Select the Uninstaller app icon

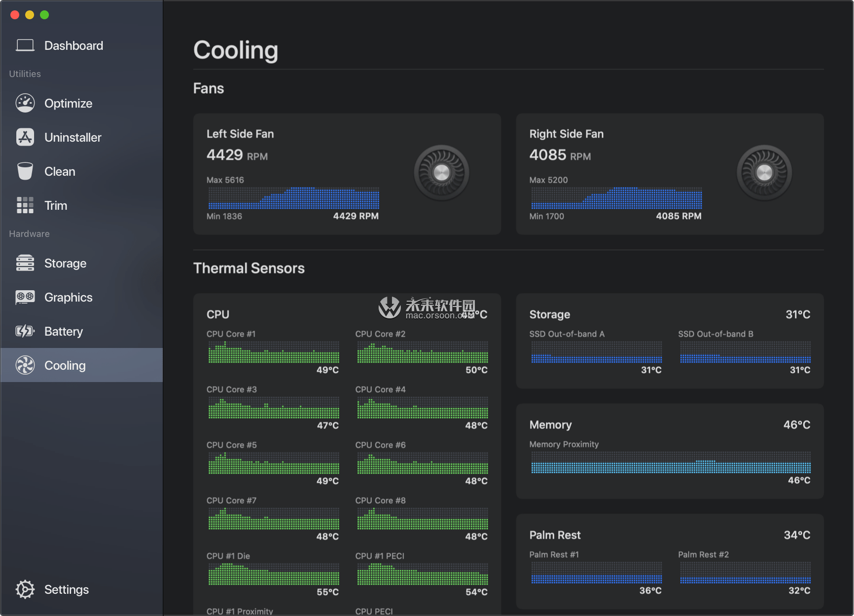(x=25, y=137)
